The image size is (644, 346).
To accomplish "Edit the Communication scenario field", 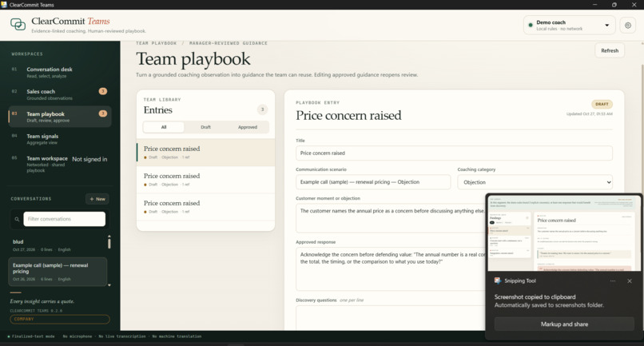I will [373, 182].
